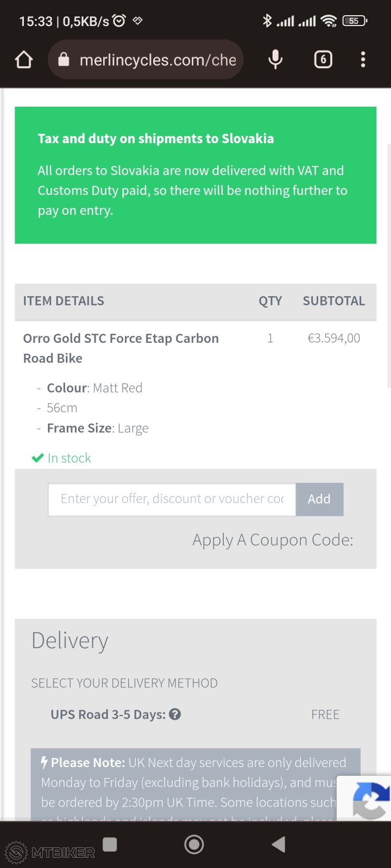Tap the green In stock checkmark
The width and height of the screenshot is (391, 868).
pos(37,458)
